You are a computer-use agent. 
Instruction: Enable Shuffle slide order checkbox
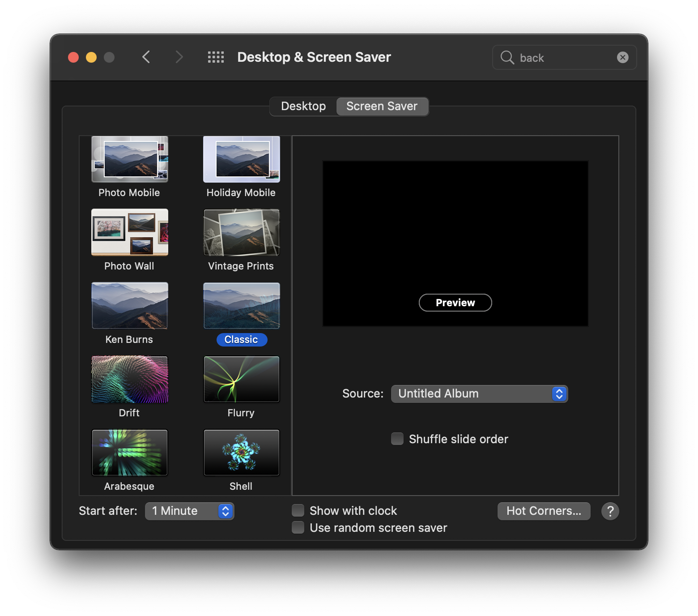397,439
